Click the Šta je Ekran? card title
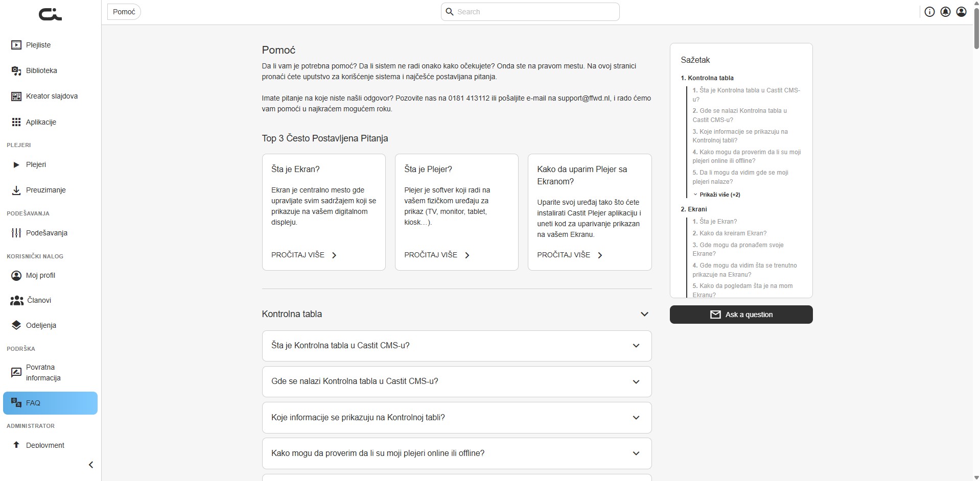The height and width of the screenshot is (481, 980). (295, 169)
